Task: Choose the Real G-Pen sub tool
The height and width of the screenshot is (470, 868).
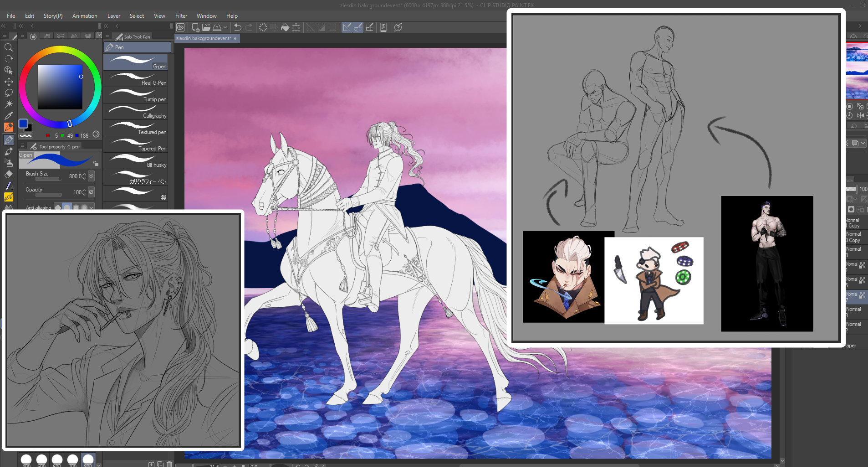Action: [136, 78]
